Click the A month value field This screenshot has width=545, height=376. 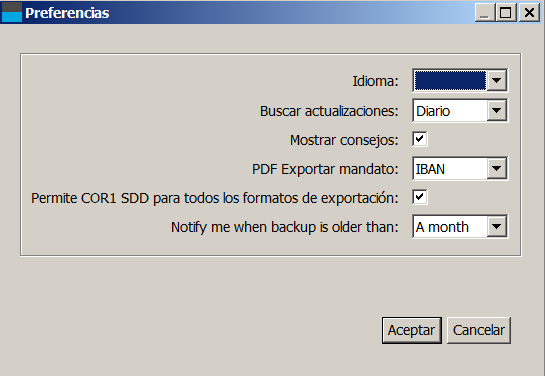pyautogui.click(x=450, y=227)
